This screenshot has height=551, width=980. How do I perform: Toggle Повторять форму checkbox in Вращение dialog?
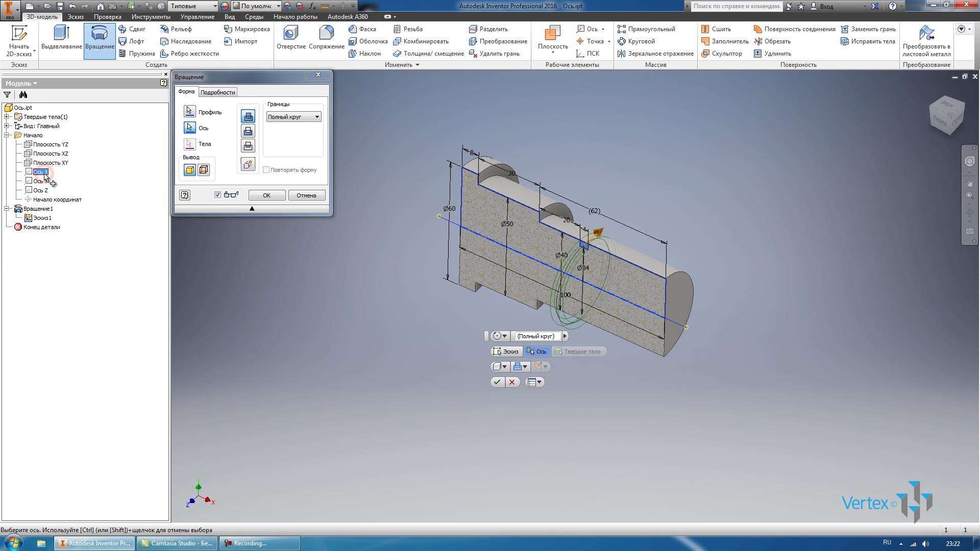point(266,169)
